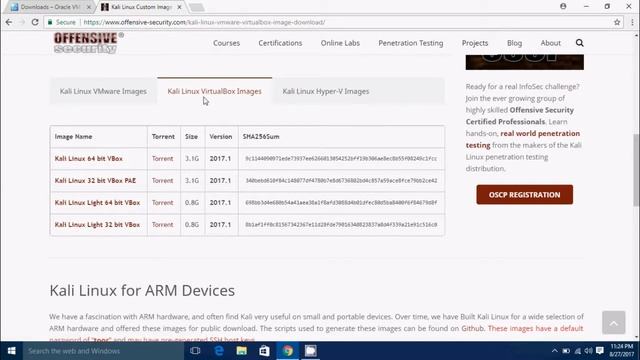This screenshot has width=640, height=360.
Task: Open Windows Start menu
Action: pos(11,351)
